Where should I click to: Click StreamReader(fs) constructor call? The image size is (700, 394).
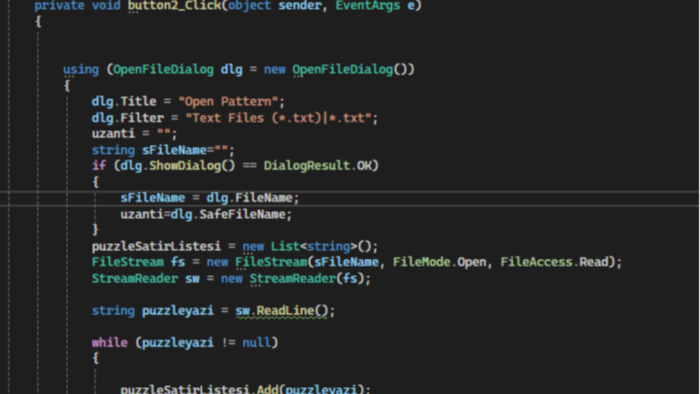(x=306, y=279)
